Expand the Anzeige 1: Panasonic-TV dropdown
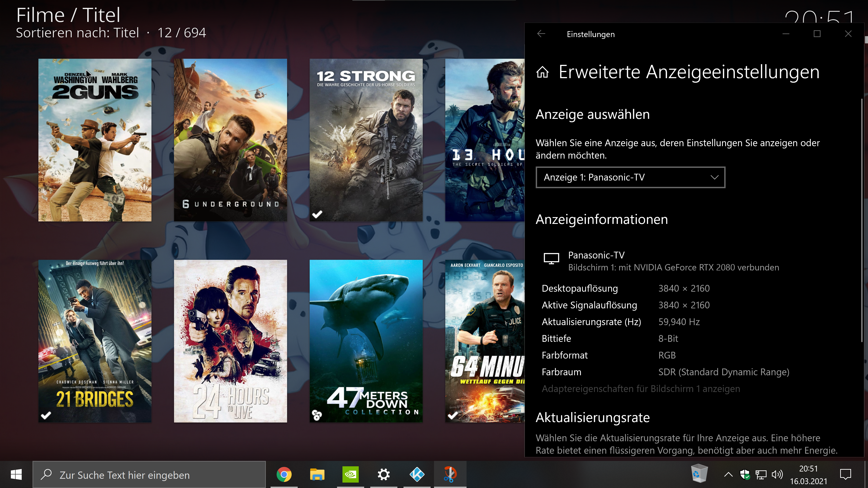The height and width of the screenshot is (488, 868). 630,177
